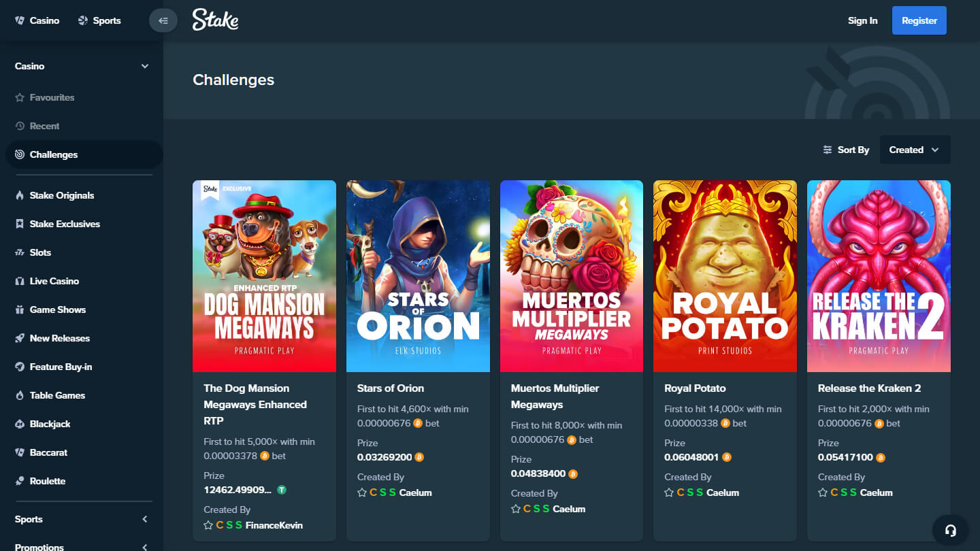Switch to the Sports tab at top

point(99,20)
